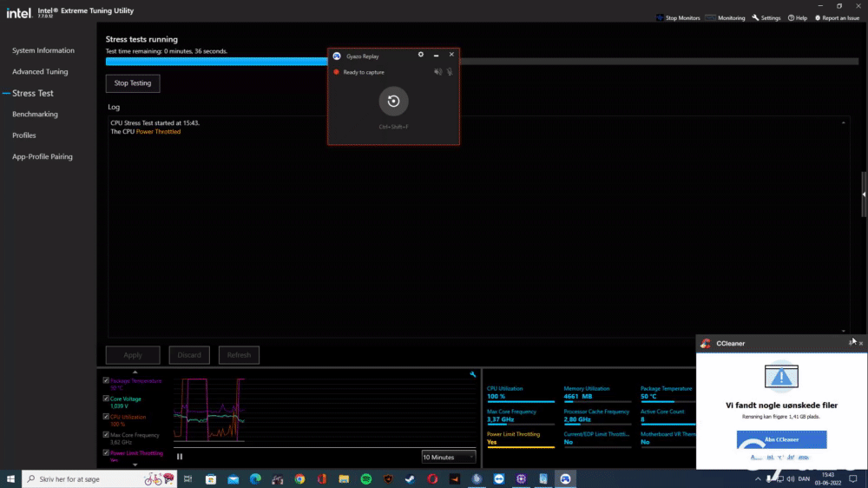The image size is (868, 488).
Task: Click the stress test progress bar
Action: point(482,62)
